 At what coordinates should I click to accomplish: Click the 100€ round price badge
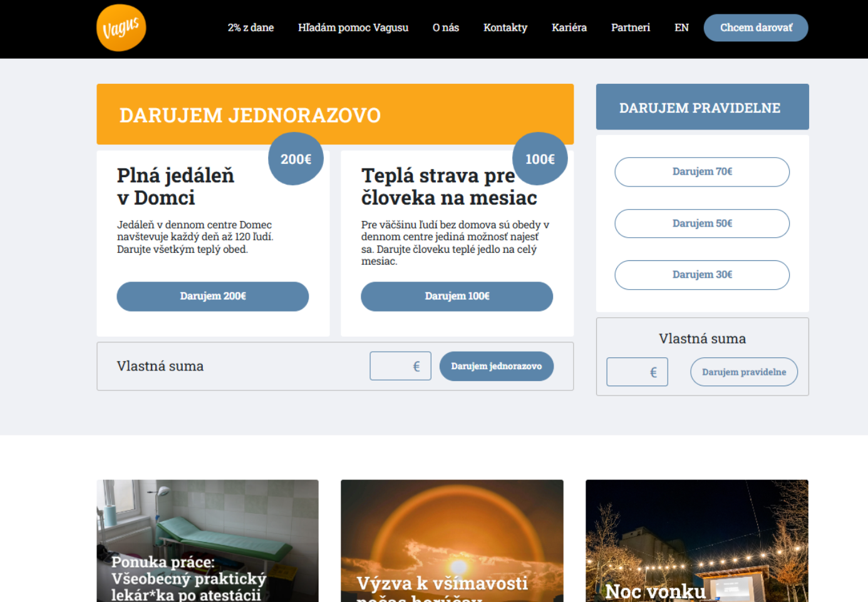[540, 159]
